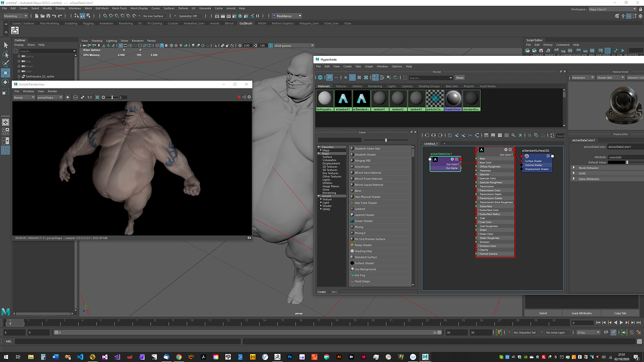Open the sRGB gamma view transform dropdown
This screenshot has width=644, height=362.
[292, 46]
